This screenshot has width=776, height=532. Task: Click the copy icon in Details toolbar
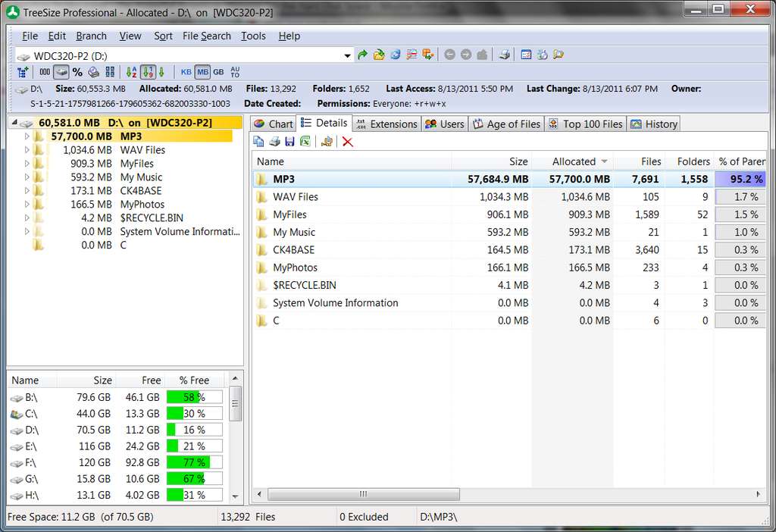click(x=258, y=142)
